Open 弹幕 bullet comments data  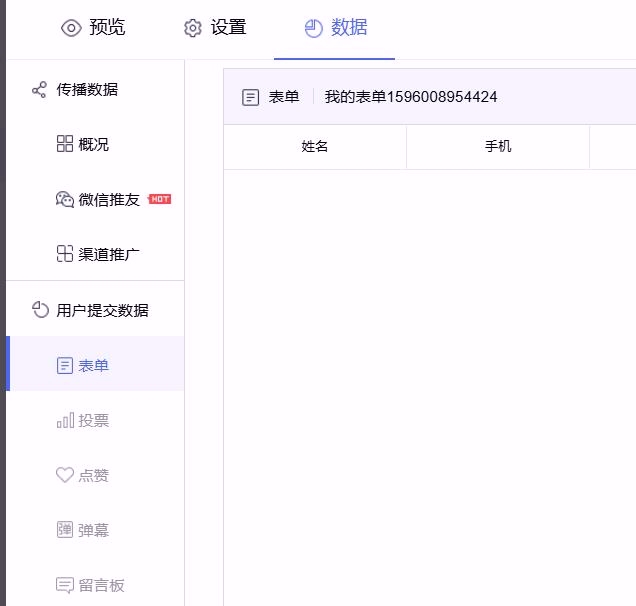(x=93, y=530)
